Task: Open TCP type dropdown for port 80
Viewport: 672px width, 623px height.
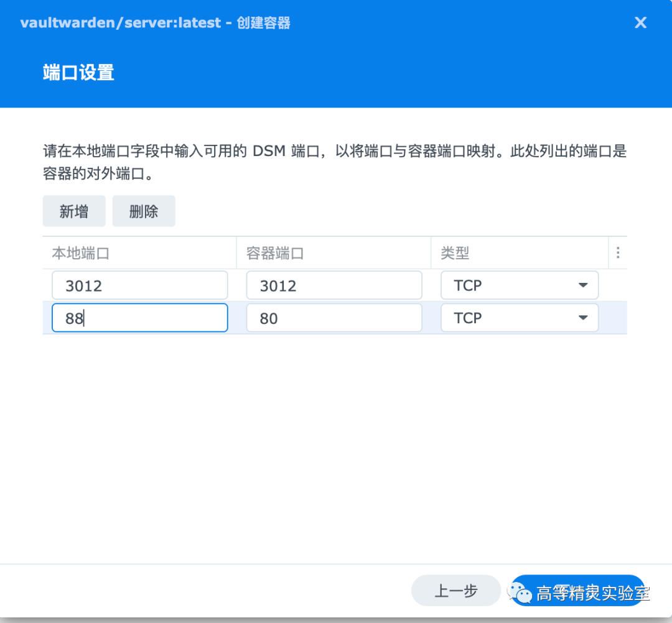Action: point(520,318)
